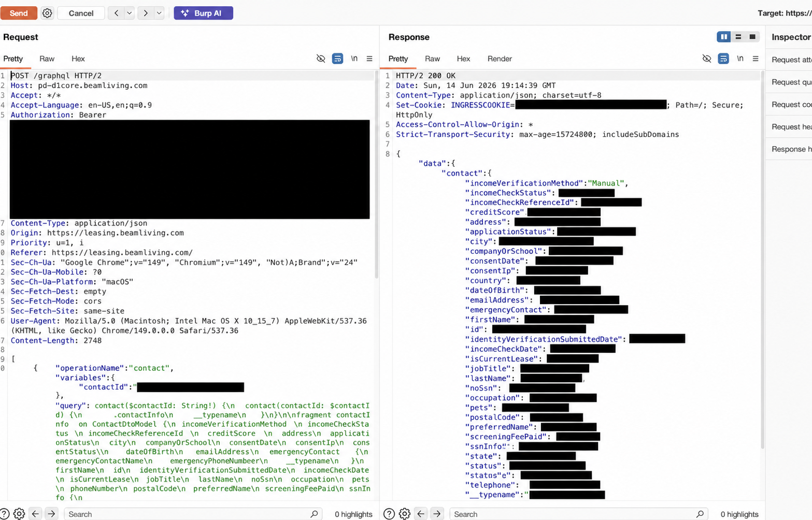Expand Request headers in Inspector
This screenshot has width=812, height=520.
pyautogui.click(x=791, y=126)
